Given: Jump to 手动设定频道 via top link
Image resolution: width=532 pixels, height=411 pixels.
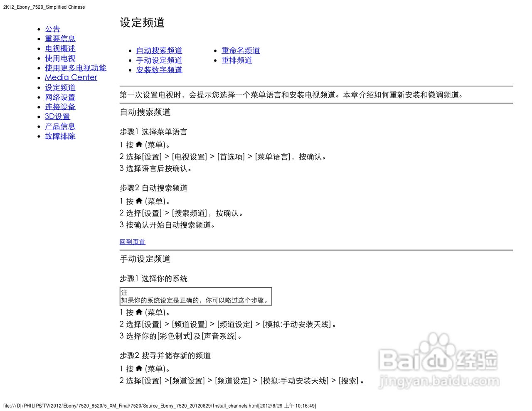Looking at the screenshot, I should tap(159, 60).
